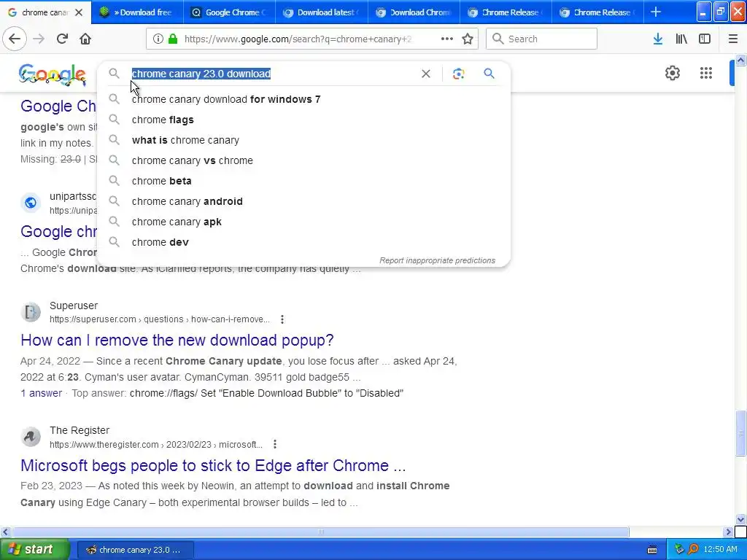
Task: Open the Firefox hamburger application menu
Action: (x=732, y=39)
